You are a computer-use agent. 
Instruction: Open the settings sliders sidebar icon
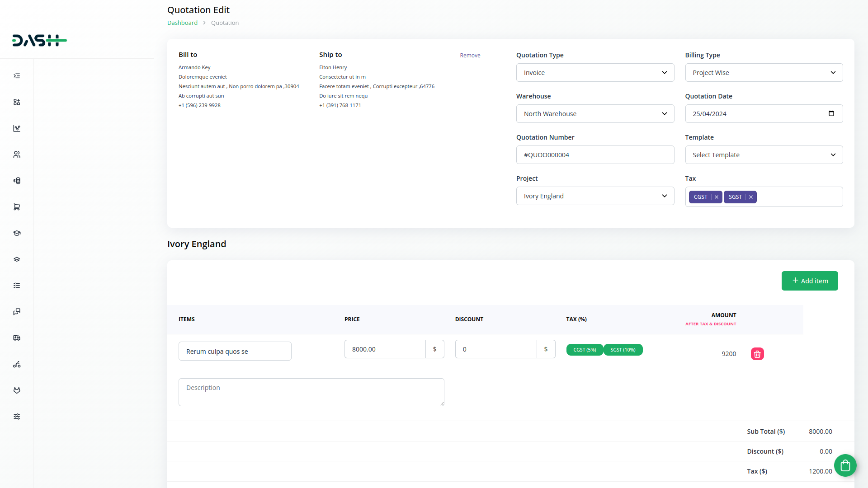17,417
